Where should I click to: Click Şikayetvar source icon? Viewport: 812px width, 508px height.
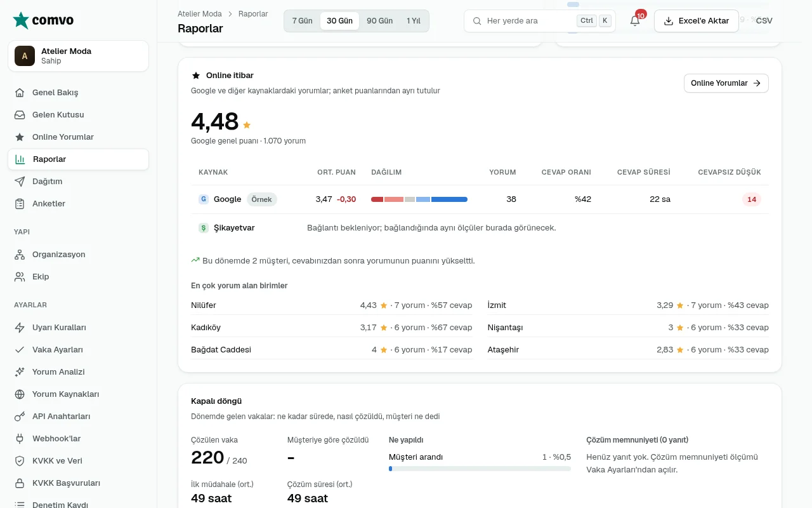[x=204, y=228]
